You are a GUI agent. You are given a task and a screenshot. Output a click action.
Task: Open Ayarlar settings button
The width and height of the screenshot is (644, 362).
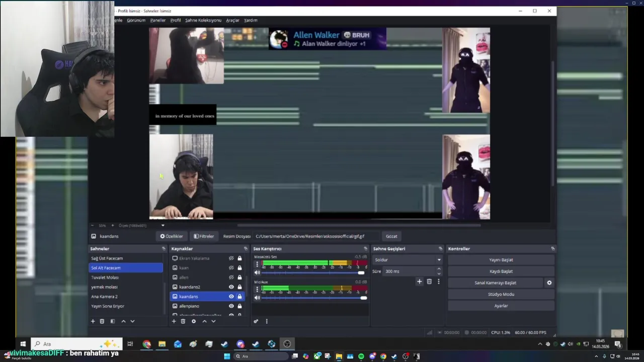click(x=501, y=306)
